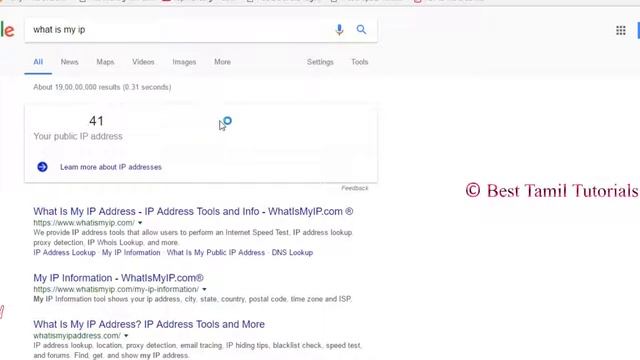Expand the whatismyipaddress.com URL dropdown arrow
This screenshot has width=640, height=360.
[126, 336]
